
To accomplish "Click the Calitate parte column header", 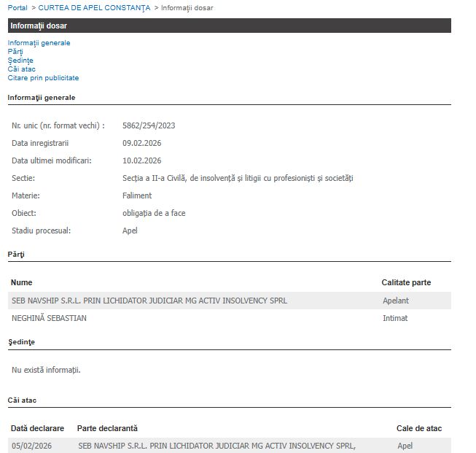I will 406,282.
